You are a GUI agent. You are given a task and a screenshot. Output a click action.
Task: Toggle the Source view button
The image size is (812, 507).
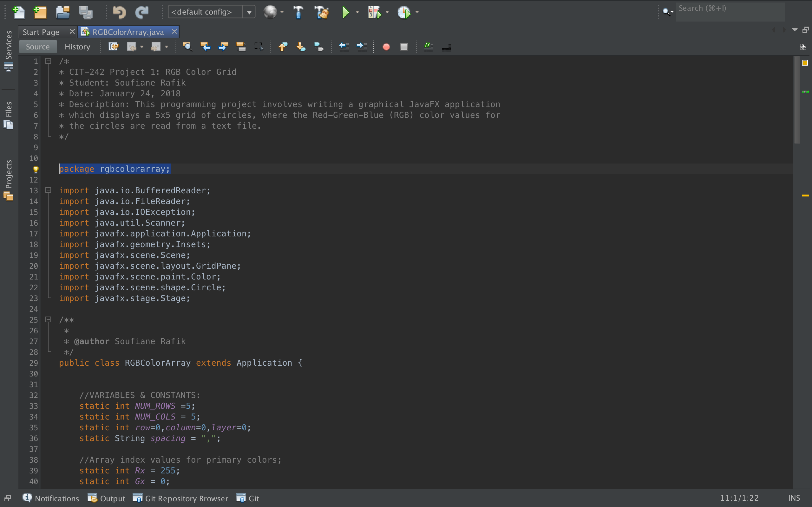37,47
